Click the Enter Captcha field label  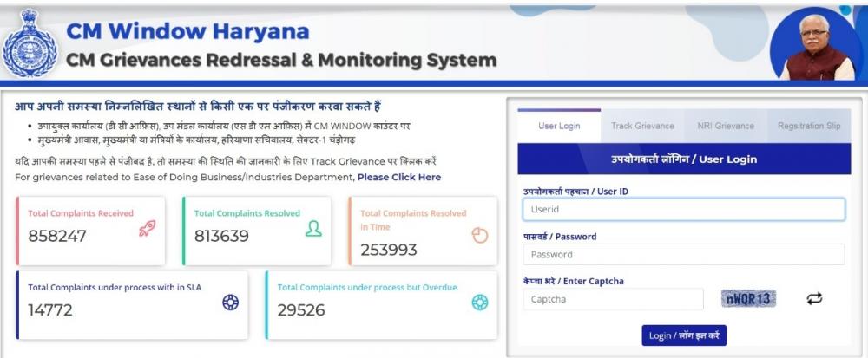pos(574,281)
